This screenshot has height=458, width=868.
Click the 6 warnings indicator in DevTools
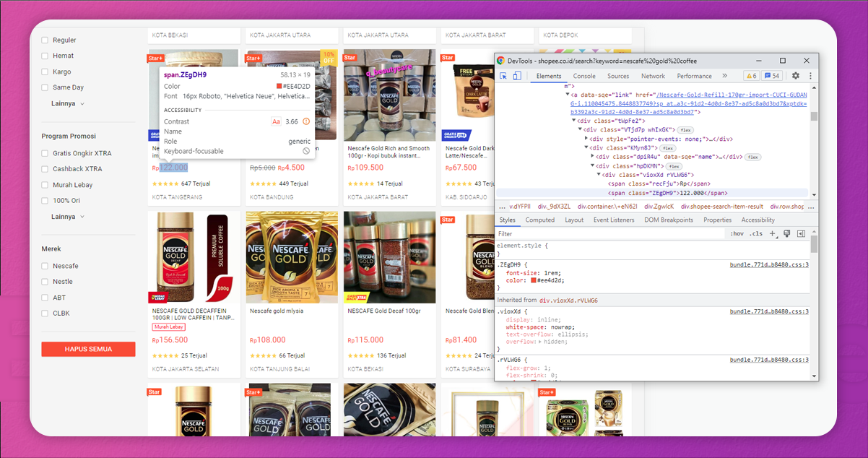750,75
